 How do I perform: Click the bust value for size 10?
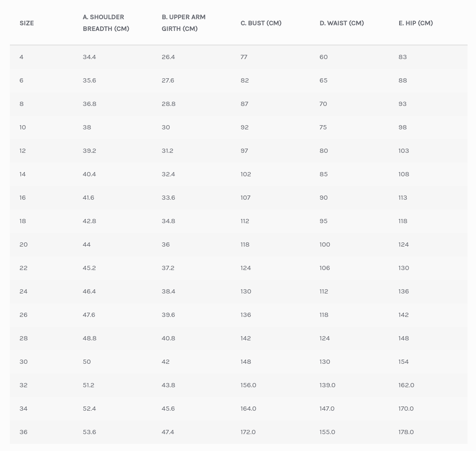click(245, 127)
